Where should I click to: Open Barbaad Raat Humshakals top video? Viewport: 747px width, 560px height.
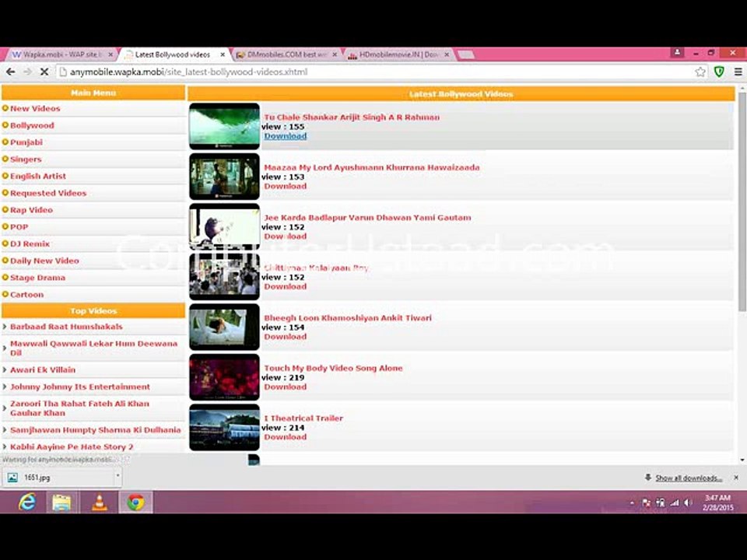(x=66, y=327)
